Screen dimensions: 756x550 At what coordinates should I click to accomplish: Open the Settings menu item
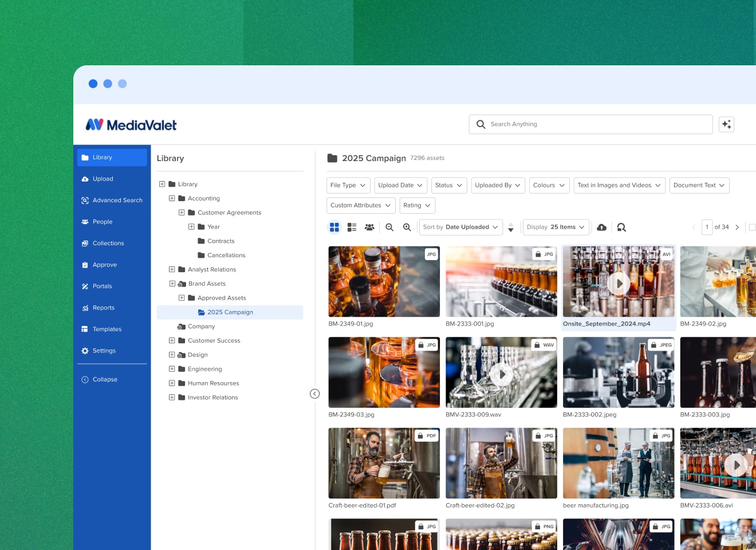[112, 351]
